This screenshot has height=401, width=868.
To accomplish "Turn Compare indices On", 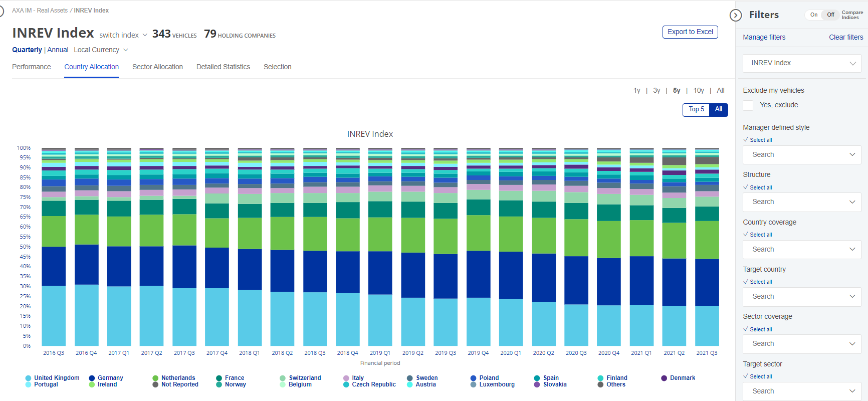I will pos(814,15).
